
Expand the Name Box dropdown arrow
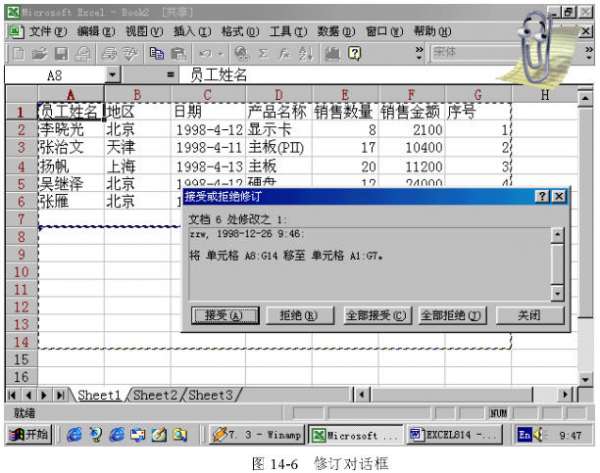coord(113,75)
